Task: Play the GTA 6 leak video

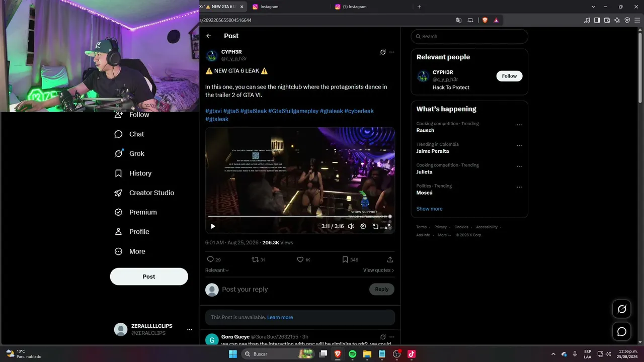Action: point(213,226)
